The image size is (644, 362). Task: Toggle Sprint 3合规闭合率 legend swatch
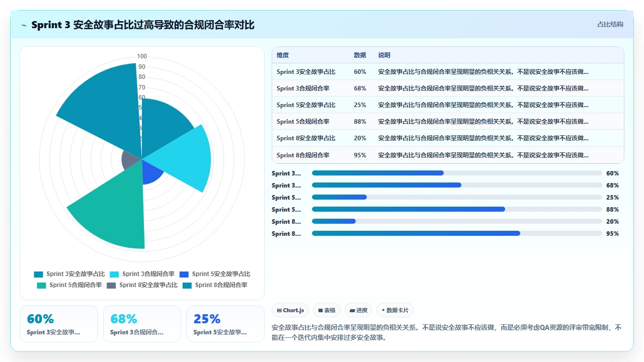115,274
